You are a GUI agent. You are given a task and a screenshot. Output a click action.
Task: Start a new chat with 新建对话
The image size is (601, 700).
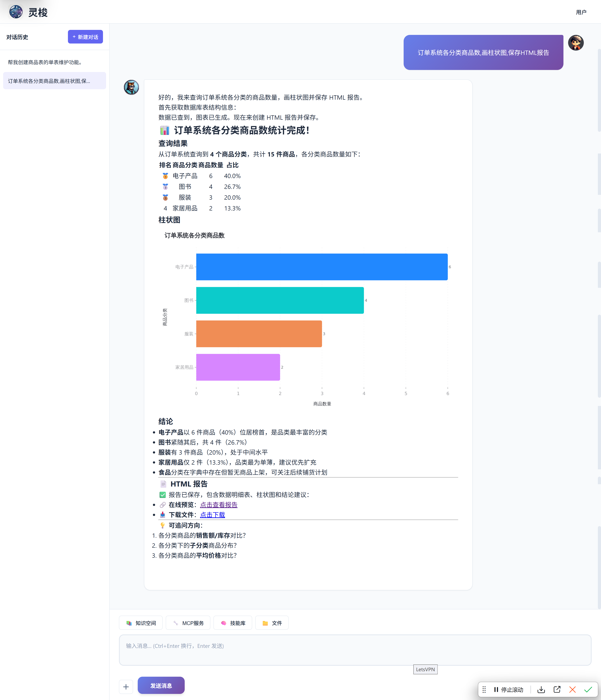click(85, 37)
